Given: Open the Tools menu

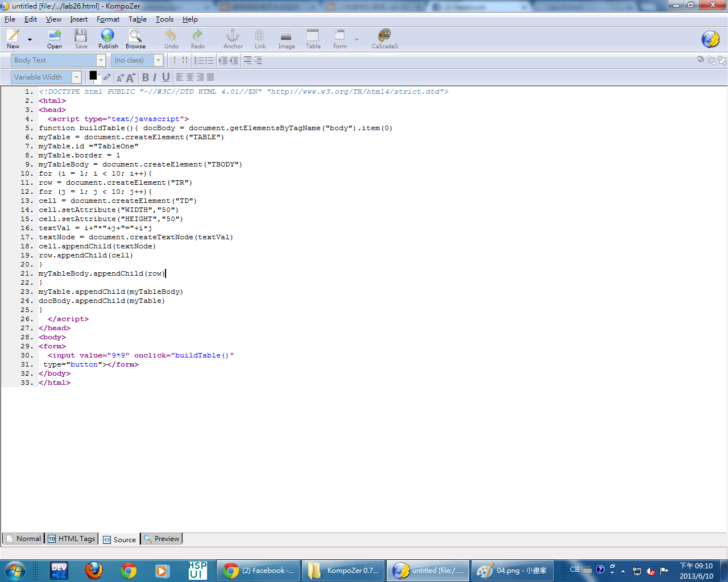Looking at the screenshot, I should (165, 19).
